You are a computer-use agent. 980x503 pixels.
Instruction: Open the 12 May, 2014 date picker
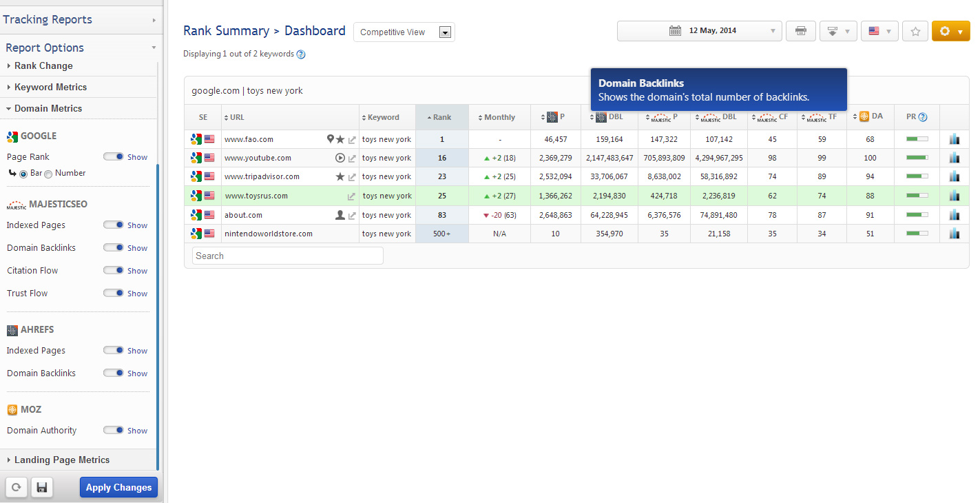699,31
